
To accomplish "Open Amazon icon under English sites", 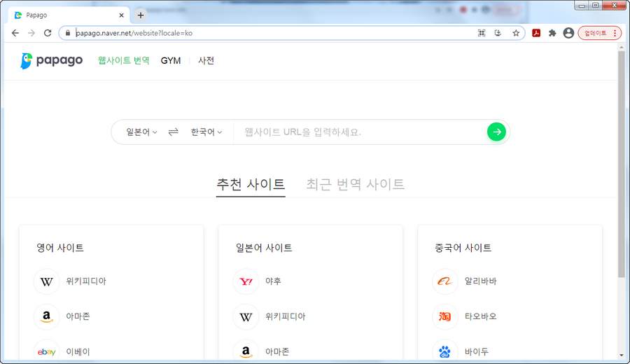I will coord(47,316).
